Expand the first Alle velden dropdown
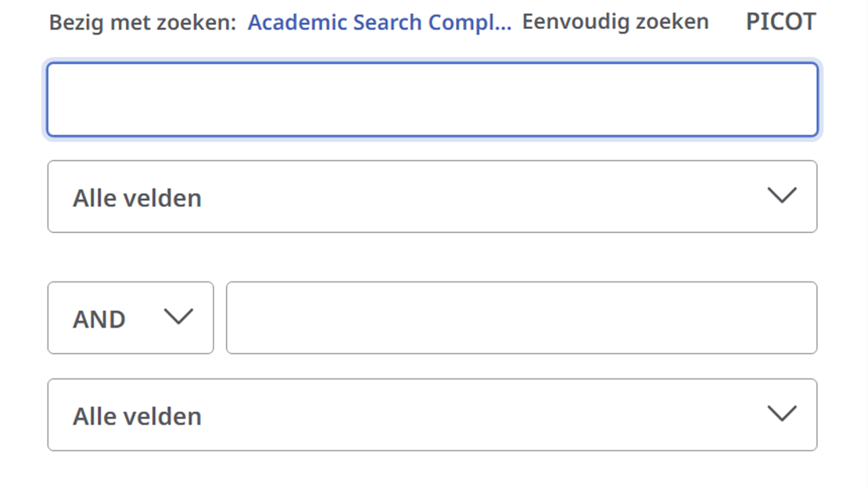 pos(432,196)
